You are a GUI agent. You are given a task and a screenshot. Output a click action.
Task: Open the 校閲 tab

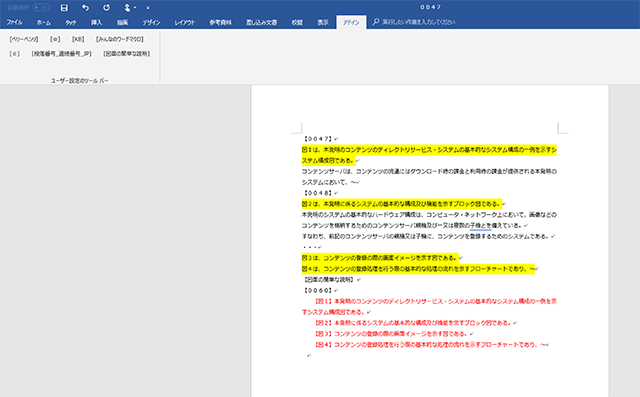(x=297, y=22)
